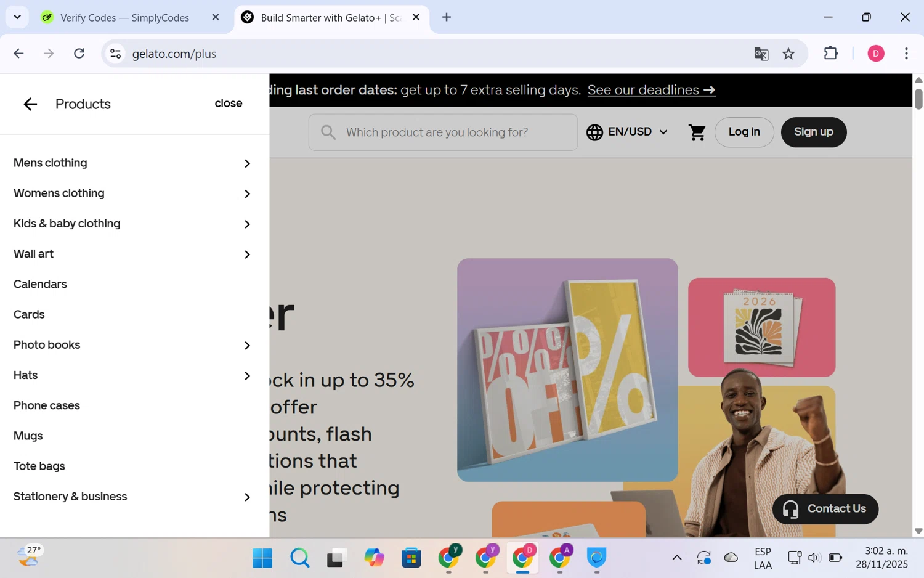The image size is (924, 578).
Task: Click the Log in button
Action: 744,132
